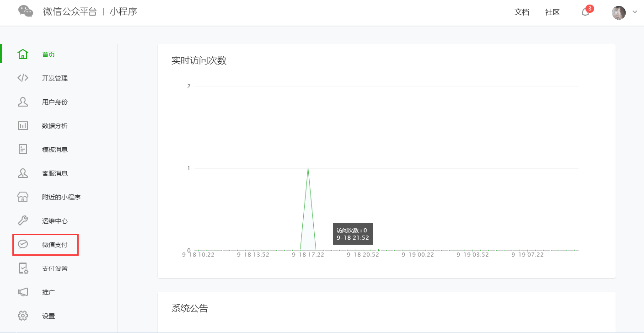This screenshot has height=333, width=644.
Task: Click the 小程序 title text in header
Action: (123, 12)
